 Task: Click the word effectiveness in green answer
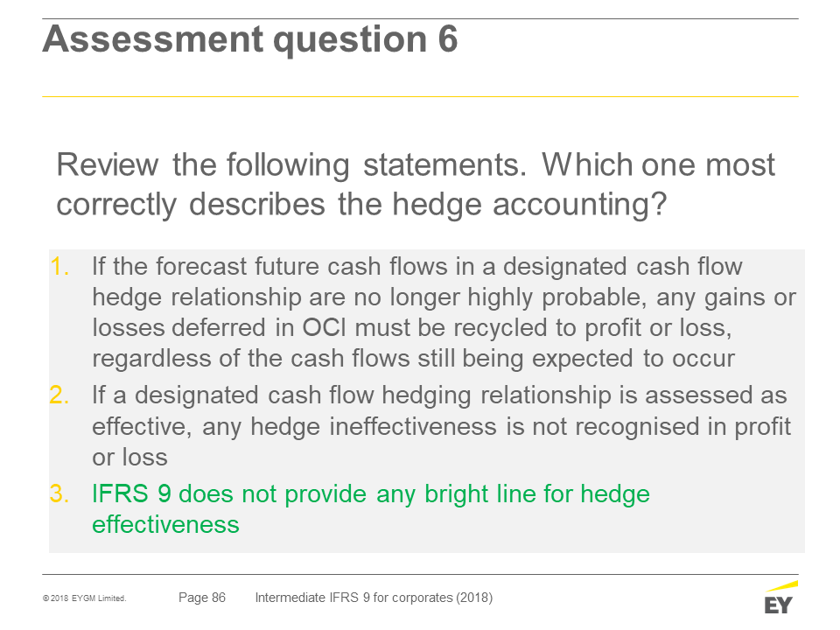(x=165, y=524)
